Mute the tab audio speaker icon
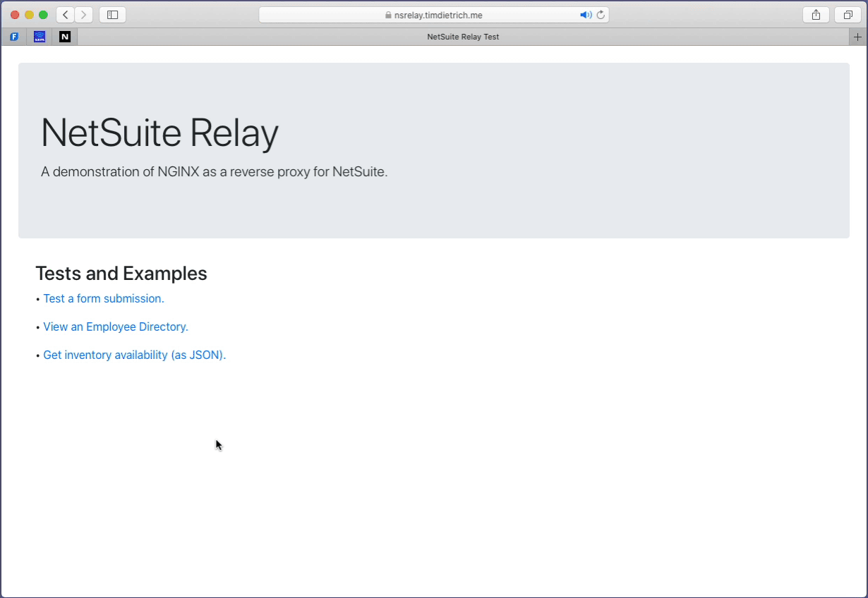 click(586, 15)
